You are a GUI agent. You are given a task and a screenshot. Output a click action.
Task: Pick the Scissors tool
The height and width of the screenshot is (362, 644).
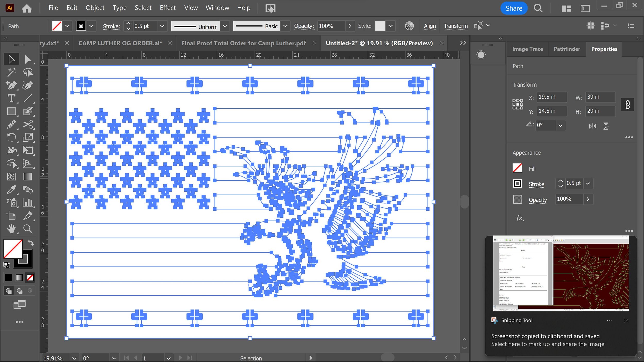[28, 125]
